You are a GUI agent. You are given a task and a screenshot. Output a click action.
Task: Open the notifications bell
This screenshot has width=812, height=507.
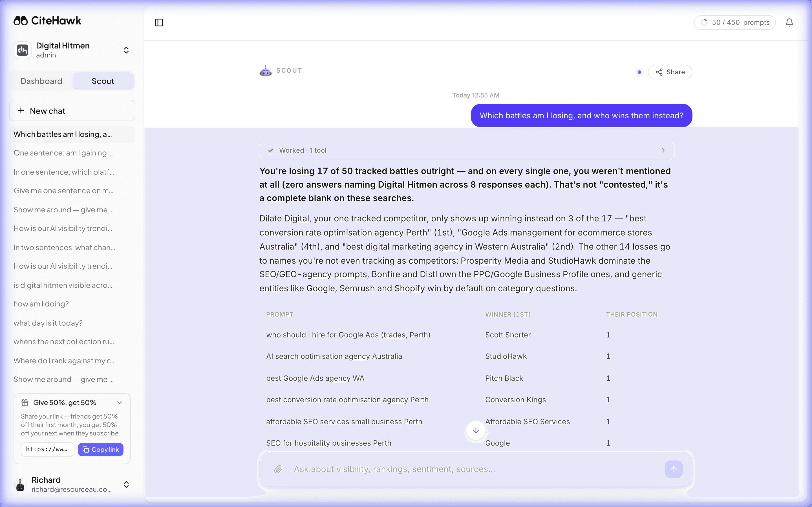(x=789, y=23)
